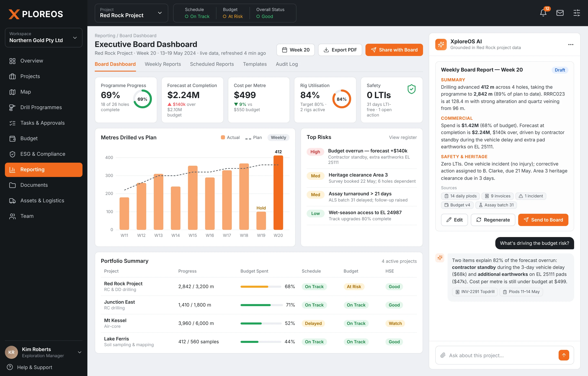This screenshot has height=376, width=588.
Task: Open the Audit Log tab
Action: pyautogui.click(x=287, y=64)
